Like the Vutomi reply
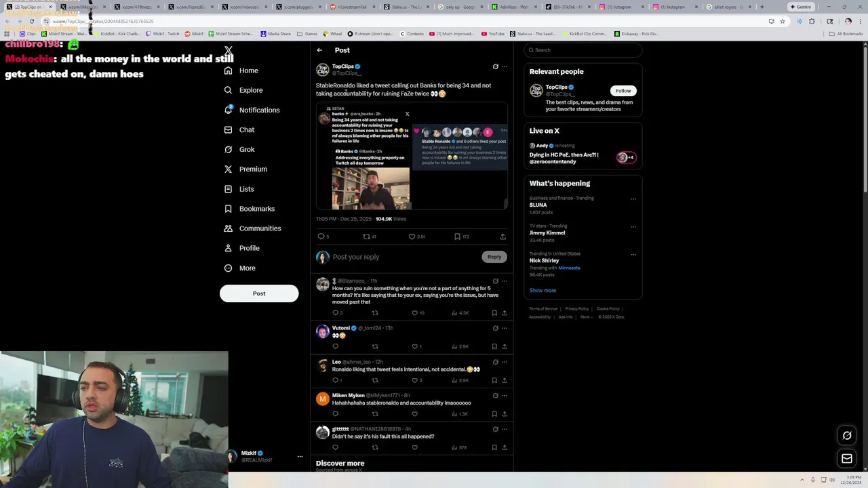Viewport: 868px width, 488px height. 414,346
